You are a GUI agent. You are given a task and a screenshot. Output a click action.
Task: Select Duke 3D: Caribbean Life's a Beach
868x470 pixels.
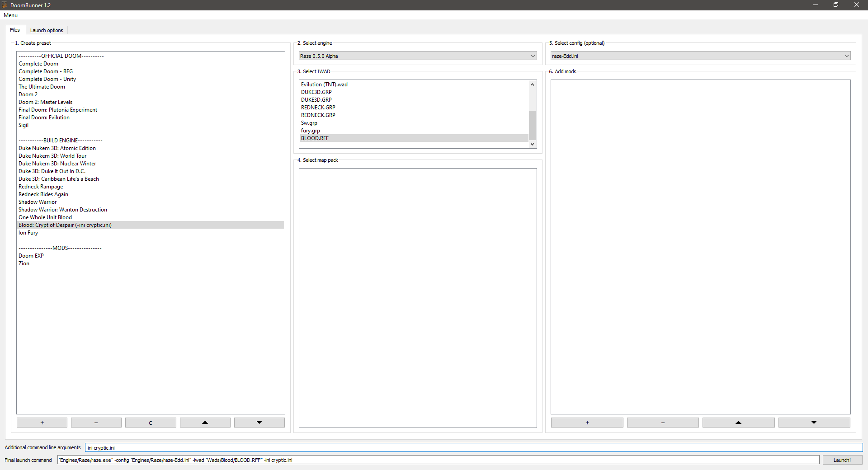click(151, 179)
